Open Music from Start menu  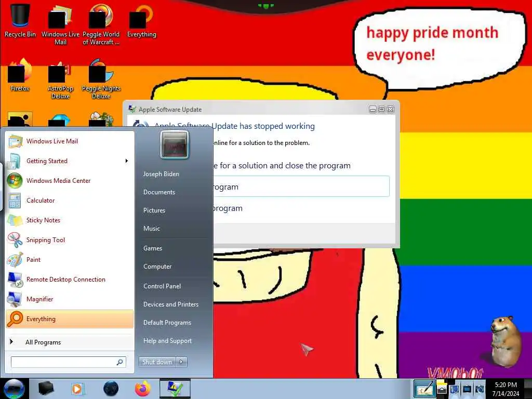[x=152, y=229]
